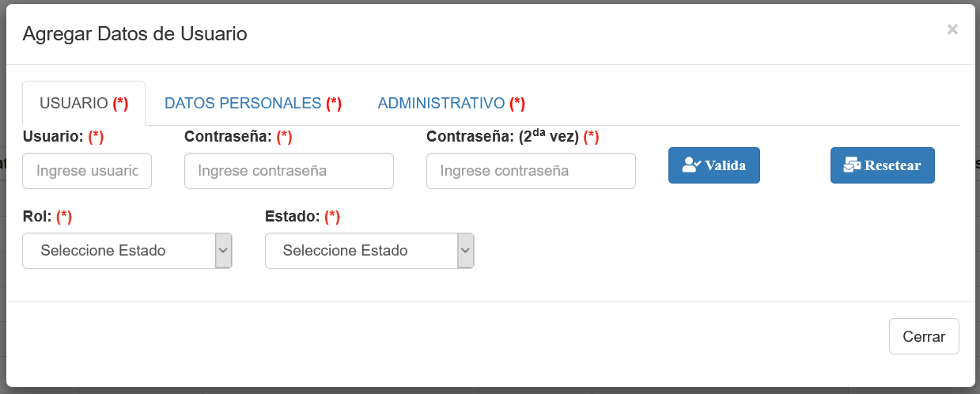Open the DATOS PERSONALES tab
The height and width of the screenshot is (394, 980).
252,103
